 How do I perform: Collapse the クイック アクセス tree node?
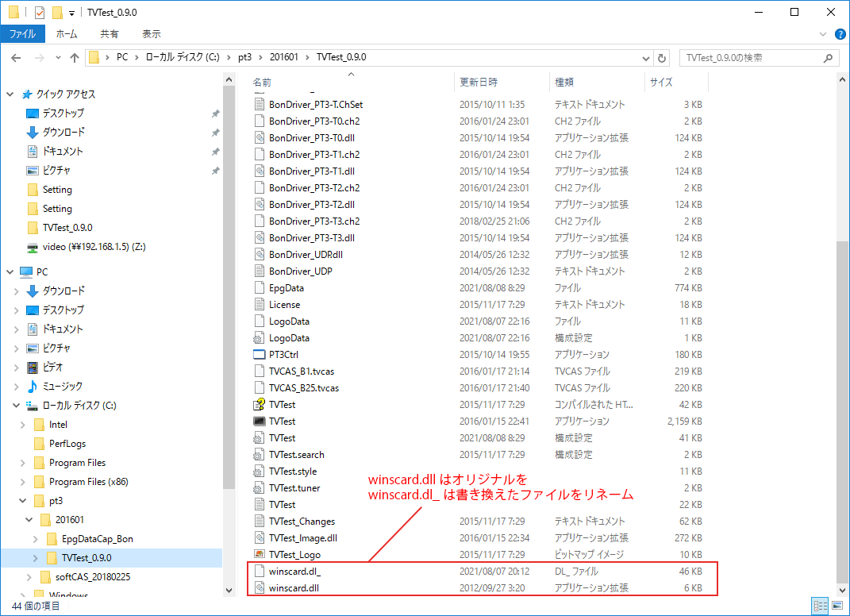pos(10,94)
